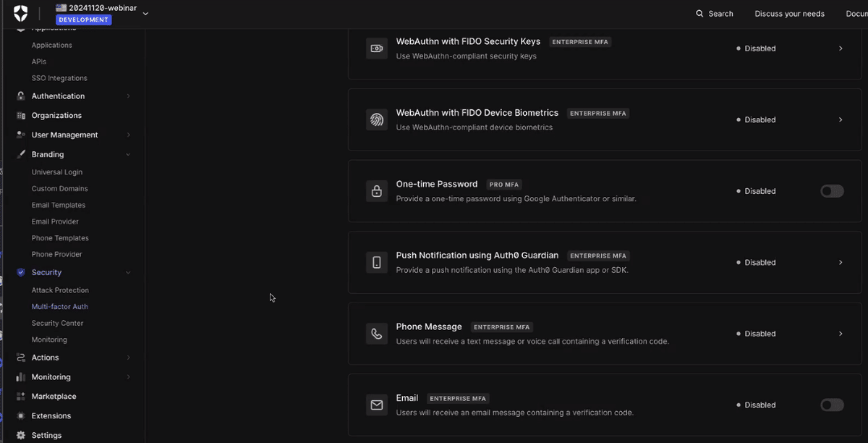Open Email Provider under Branding

click(55, 221)
